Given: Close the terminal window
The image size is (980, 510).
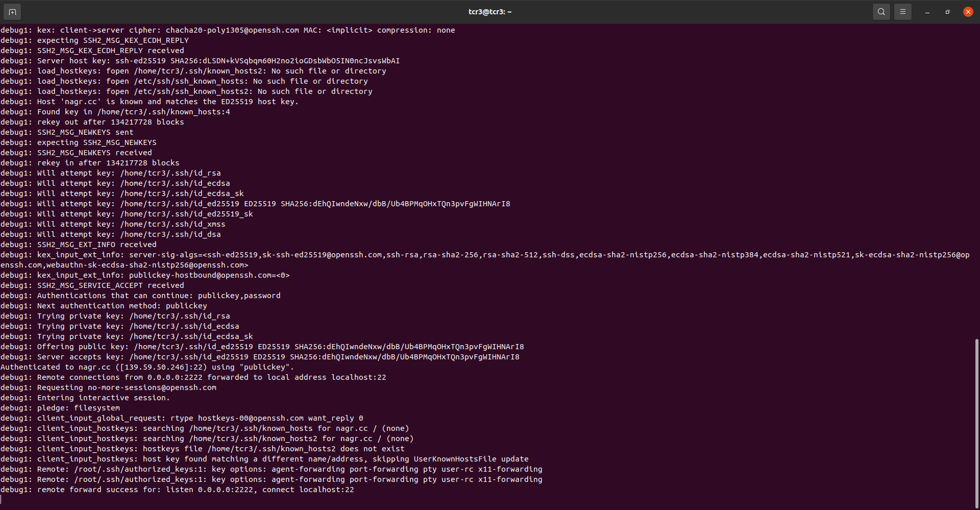Looking at the screenshot, I should [x=968, y=11].
